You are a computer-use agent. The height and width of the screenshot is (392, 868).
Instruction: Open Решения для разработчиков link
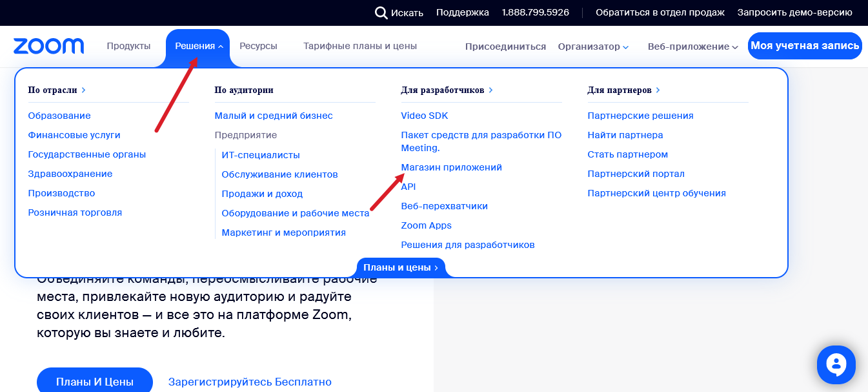(x=468, y=245)
